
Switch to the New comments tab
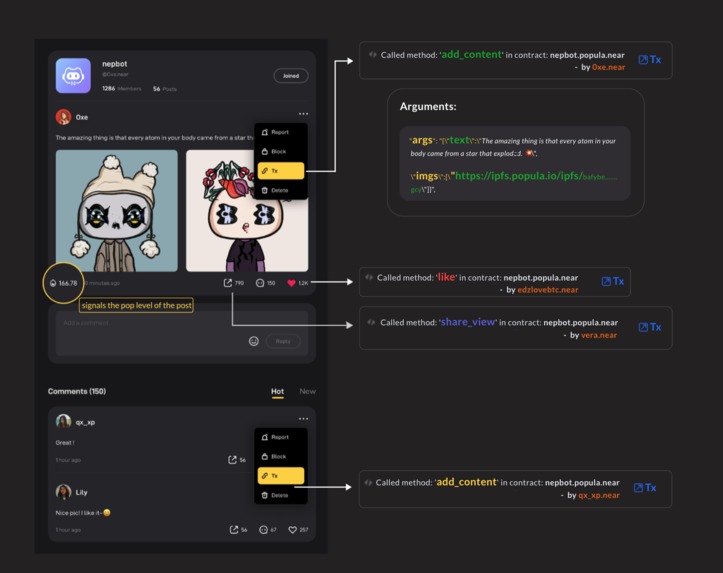[308, 391]
